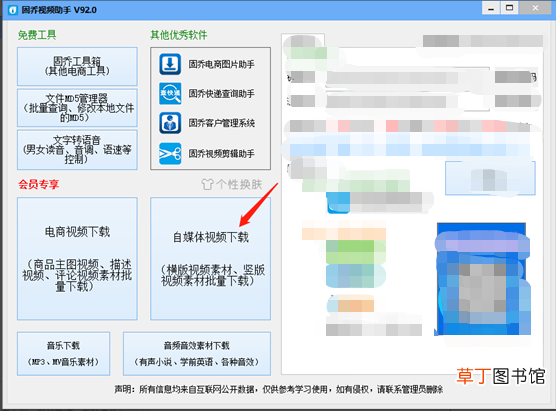Open 固乔工具箱 (其他电商工具) button
Viewport: 556px width, 411px height.
pyautogui.click(x=77, y=67)
